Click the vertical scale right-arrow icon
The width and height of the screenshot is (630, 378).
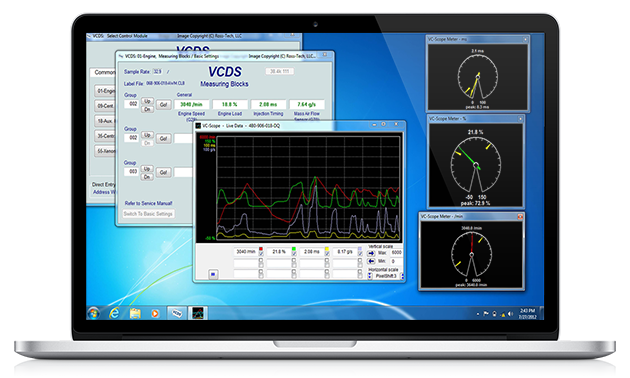tap(371, 253)
